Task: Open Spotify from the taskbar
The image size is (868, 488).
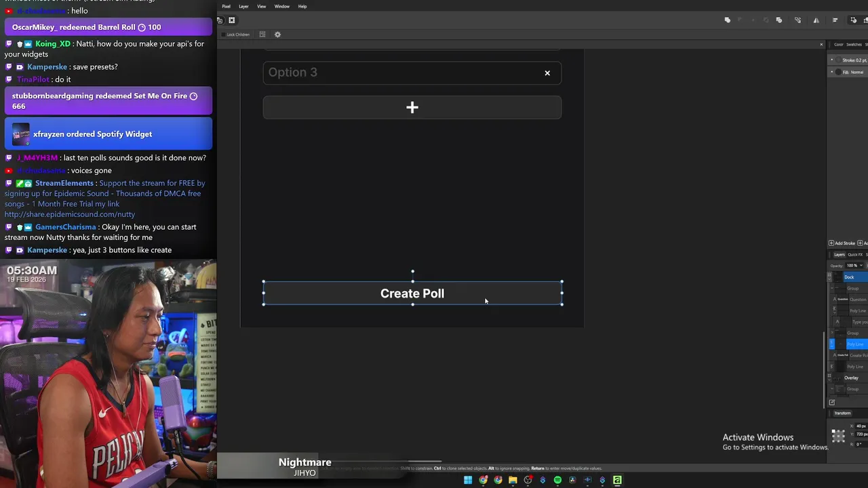Action: click(x=557, y=480)
